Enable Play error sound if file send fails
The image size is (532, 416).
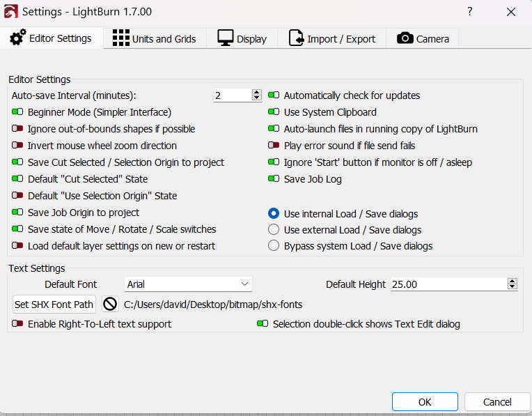[x=274, y=145]
